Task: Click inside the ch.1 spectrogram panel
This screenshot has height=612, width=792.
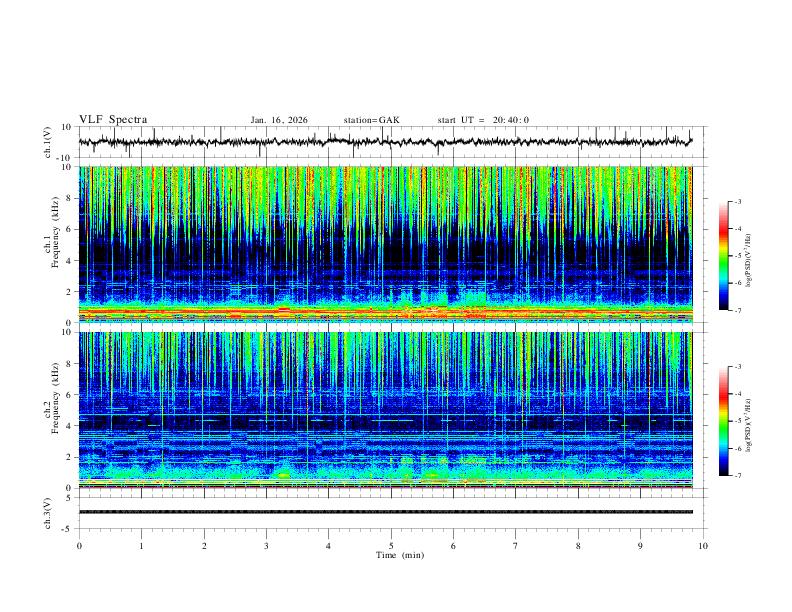Action: pyautogui.click(x=386, y=244)
